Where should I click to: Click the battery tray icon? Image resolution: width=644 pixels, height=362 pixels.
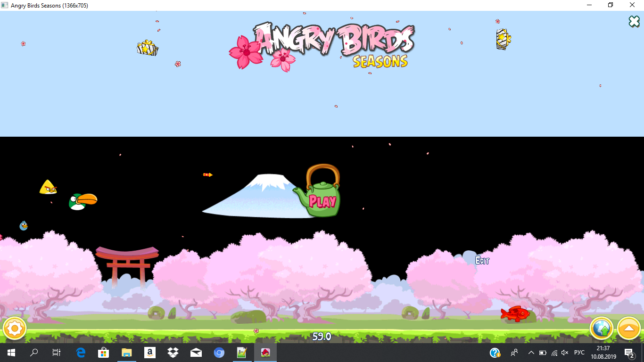(x=543, y=353)
